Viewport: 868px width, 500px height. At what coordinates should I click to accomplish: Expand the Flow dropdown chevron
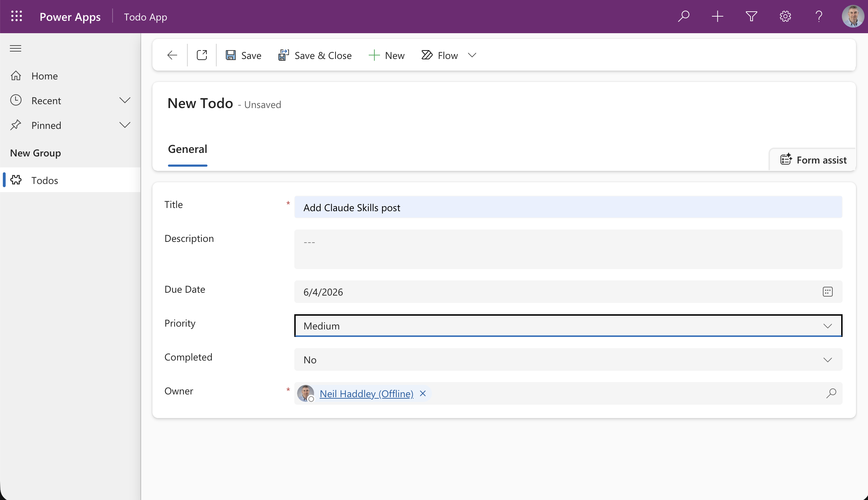tap(472, 55)
